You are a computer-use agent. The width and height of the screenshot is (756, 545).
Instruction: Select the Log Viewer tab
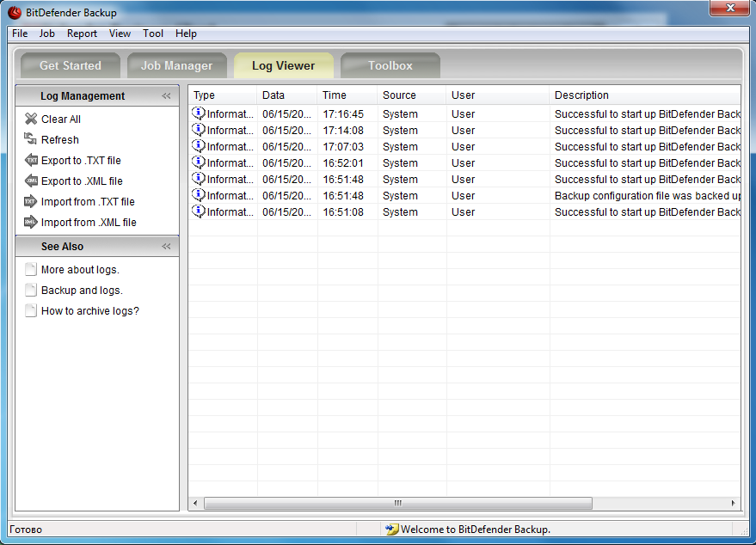click(x=284, y=65)
